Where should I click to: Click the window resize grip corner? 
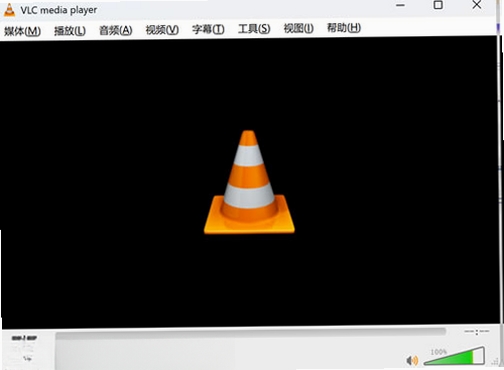tap(495, 361)
